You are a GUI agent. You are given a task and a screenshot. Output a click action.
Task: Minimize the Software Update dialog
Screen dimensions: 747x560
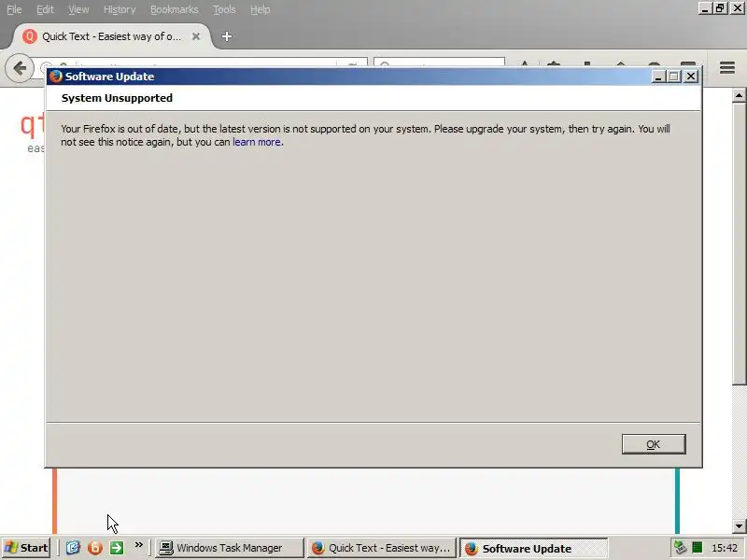[658, 77]
